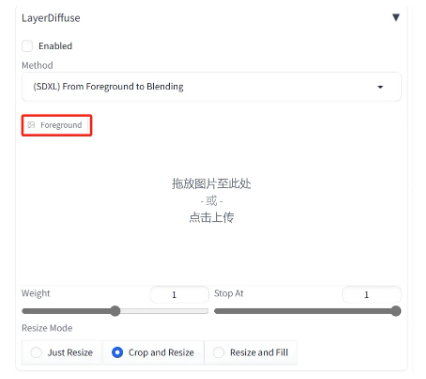Image resolution: width=426 pixels, height=379 pixels.
Task: Select the Resize and Fill option
Action: coord(251,352)
